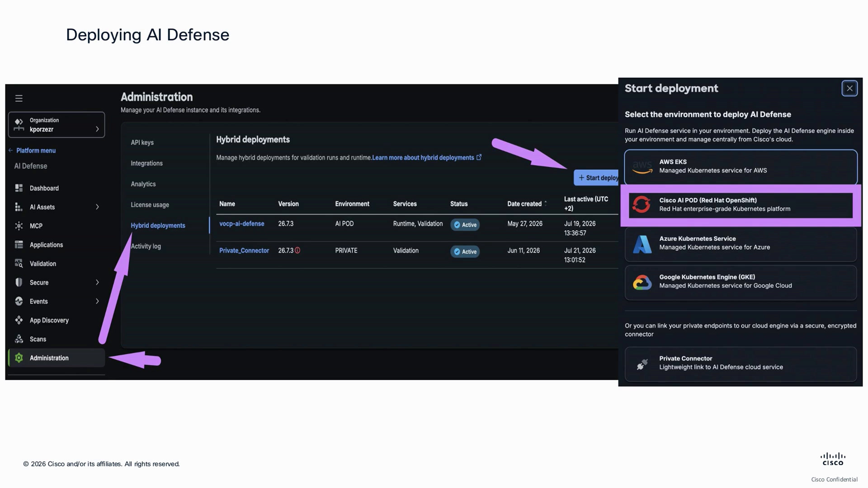This screenshot has height=488, width=868.
Task: Click the Google Cloud logo icon
Action: coord(642,282)
